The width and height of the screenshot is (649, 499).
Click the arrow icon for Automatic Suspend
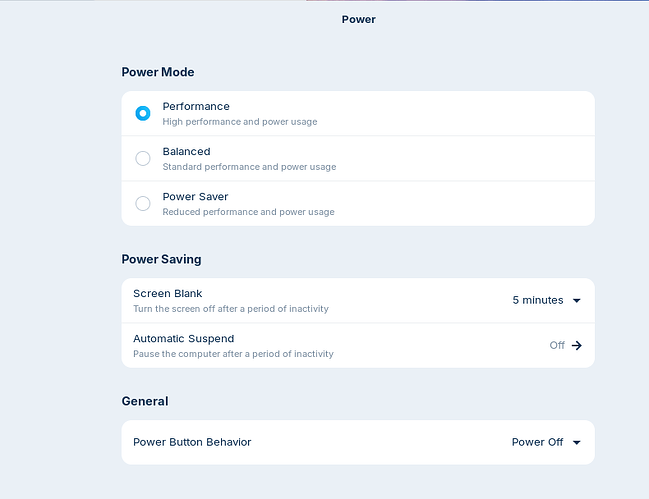tap(577, 345)
